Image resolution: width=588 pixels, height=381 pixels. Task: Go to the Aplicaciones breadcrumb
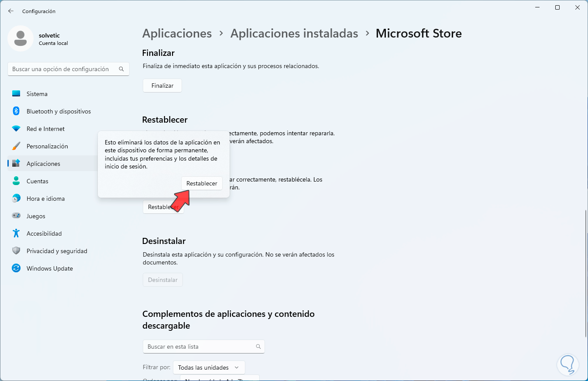(x=177, y=34)
